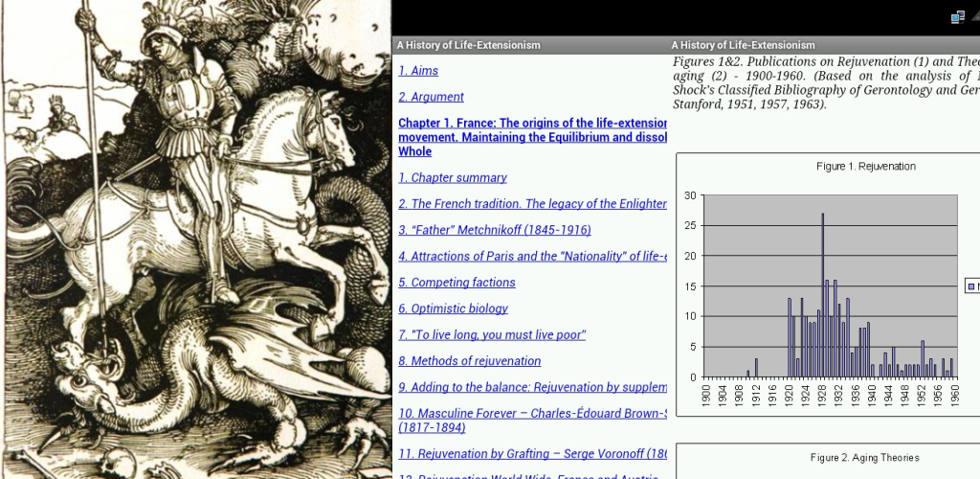Screen dimensions: 980x479
Task: Open the '5. Competing factions' link
Action: pyautogui.click(x=457, y=283)
